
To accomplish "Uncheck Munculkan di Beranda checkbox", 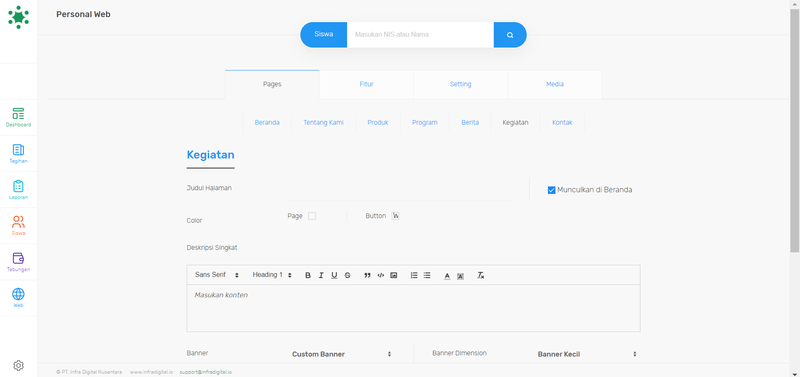I will [x=551, y=190].
